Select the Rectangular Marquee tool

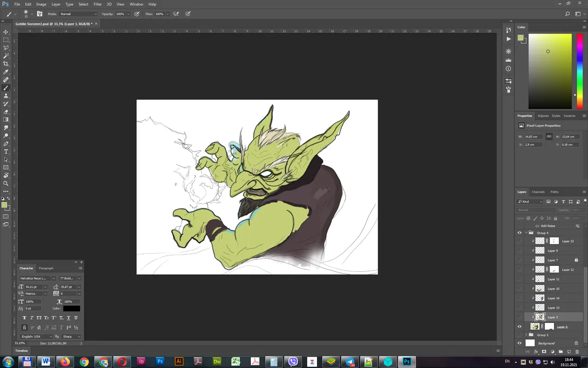[6, 40]
